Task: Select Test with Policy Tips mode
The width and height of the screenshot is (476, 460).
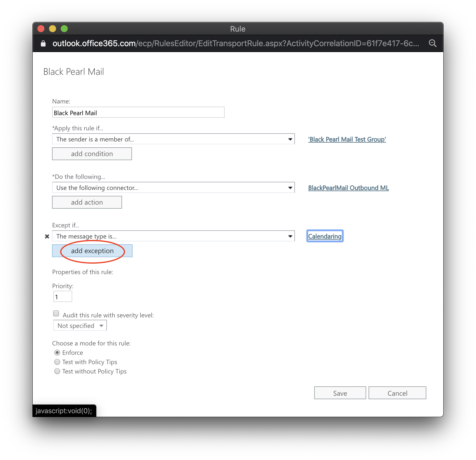Action: [x=57, y=362]
